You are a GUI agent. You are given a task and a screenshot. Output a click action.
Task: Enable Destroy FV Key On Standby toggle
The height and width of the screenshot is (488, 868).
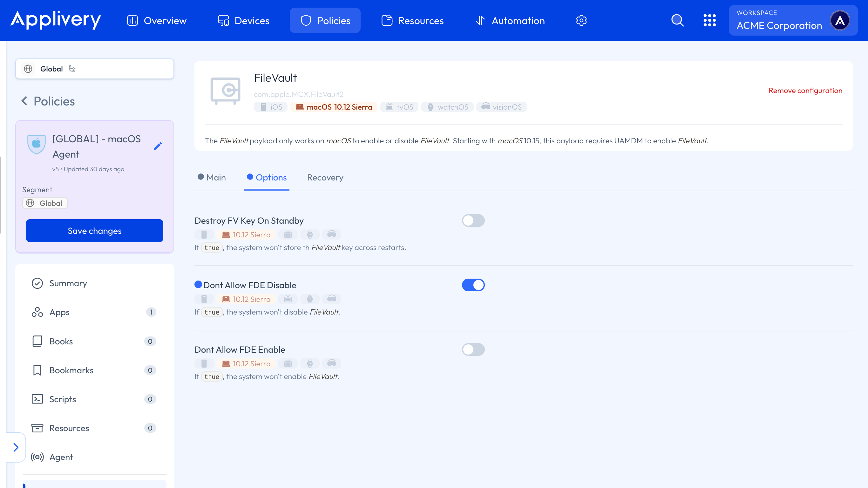[473, 220]
